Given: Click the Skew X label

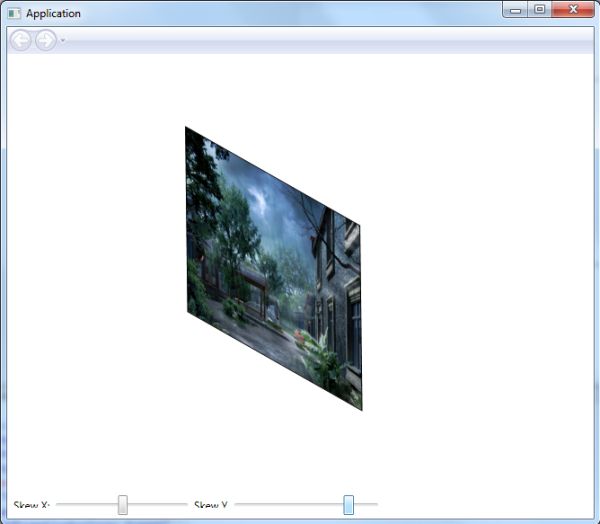Looking at the screenshot, I should pos(32,505).
